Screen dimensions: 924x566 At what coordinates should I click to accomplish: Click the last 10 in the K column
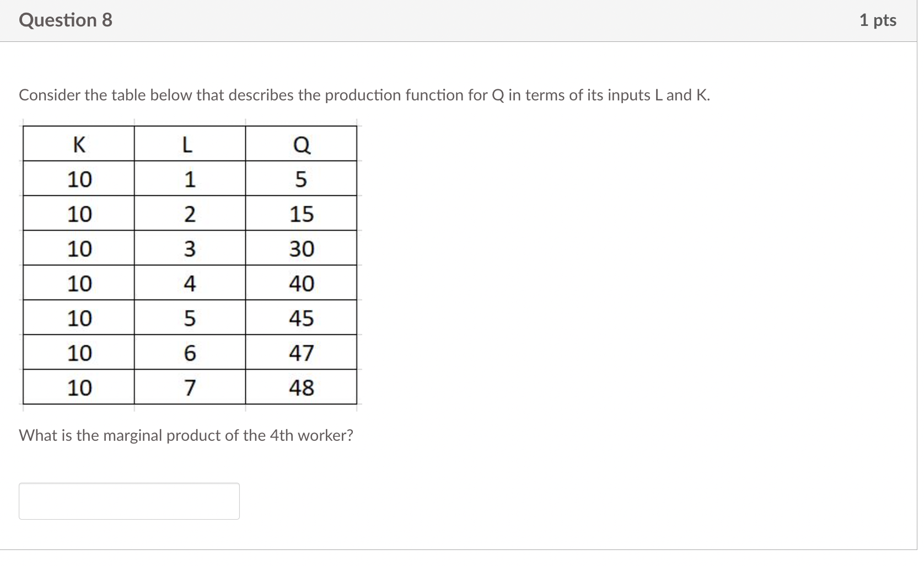click(78, 388)
